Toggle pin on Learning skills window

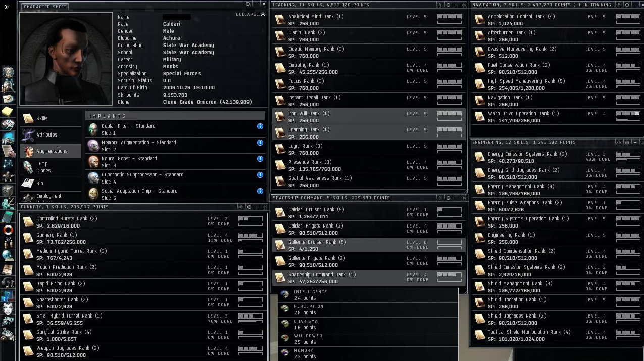tap(447, 5)
